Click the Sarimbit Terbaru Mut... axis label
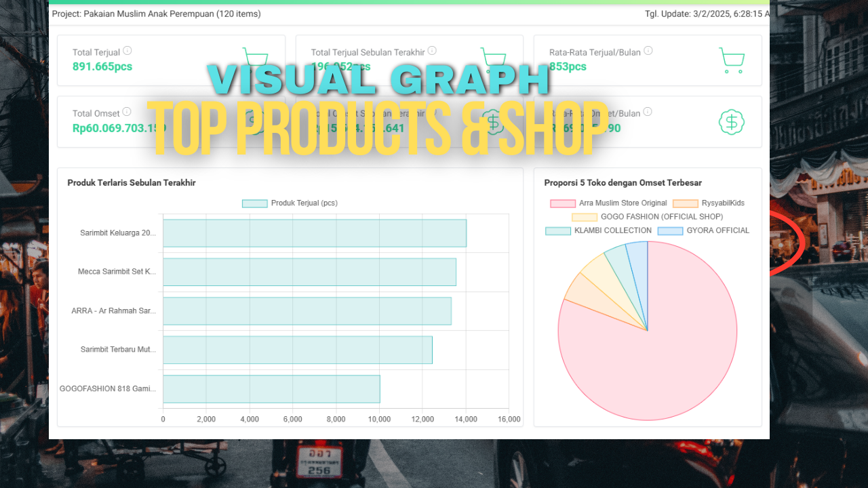Image resolution: width=868 pixels, height=488 pixels. (118, 350)
